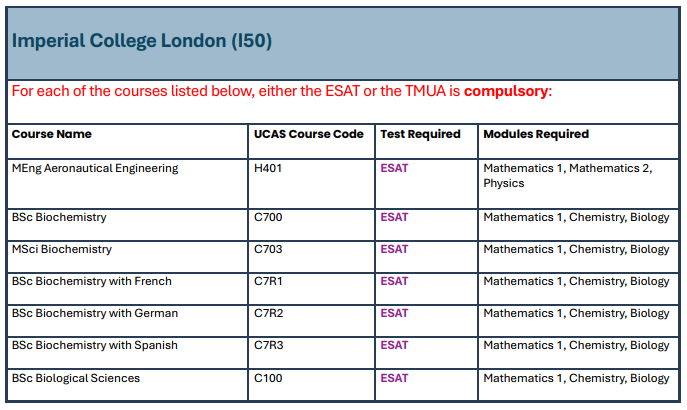Click the Mathematics 1, Mathematics 2, Physics modules cell
Screen dimensions: 687x410
tap(567, 175)
